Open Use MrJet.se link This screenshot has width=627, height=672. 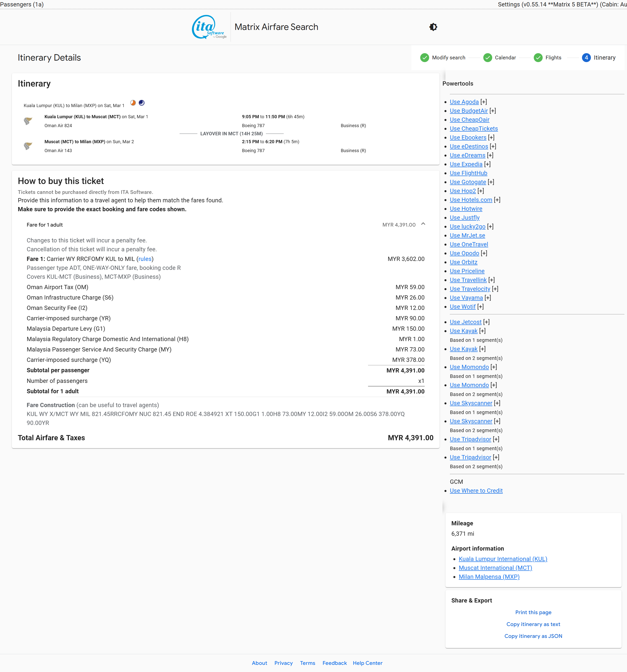pyautogui.click(x=467, y=235)
